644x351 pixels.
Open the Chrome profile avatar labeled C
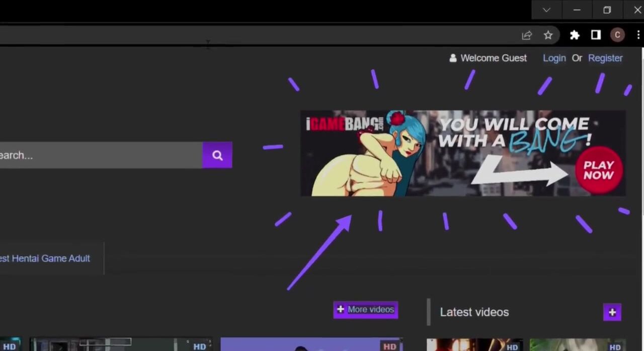617,35
